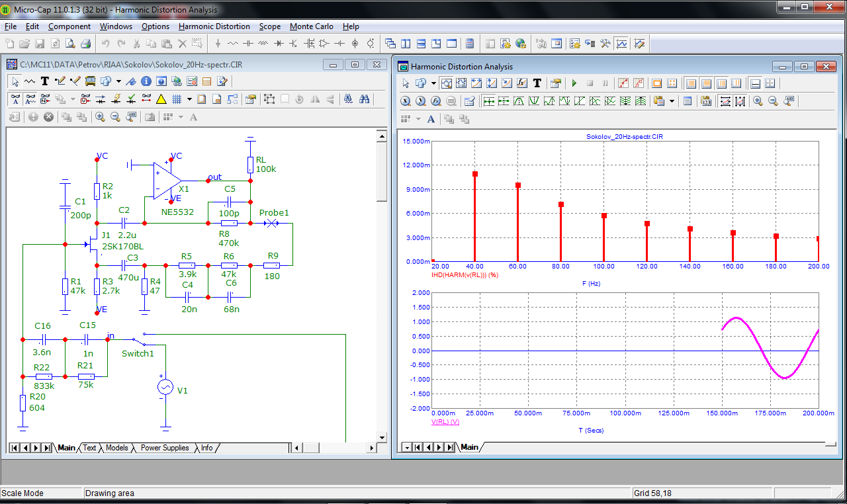The width and height of the screenshot is (847, 504).
Task: Click the ground component icon in toolbar
Action: point(218,44)
